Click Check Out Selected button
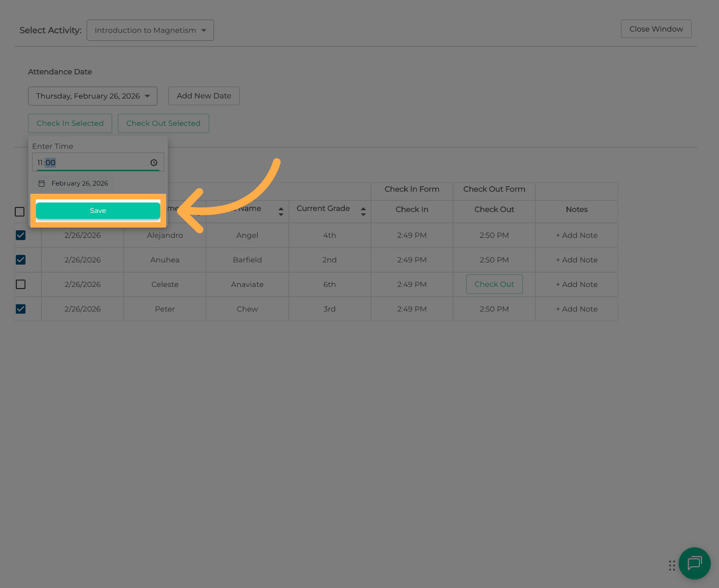This screenshot has width=719, height=588. tap(163, 124)
